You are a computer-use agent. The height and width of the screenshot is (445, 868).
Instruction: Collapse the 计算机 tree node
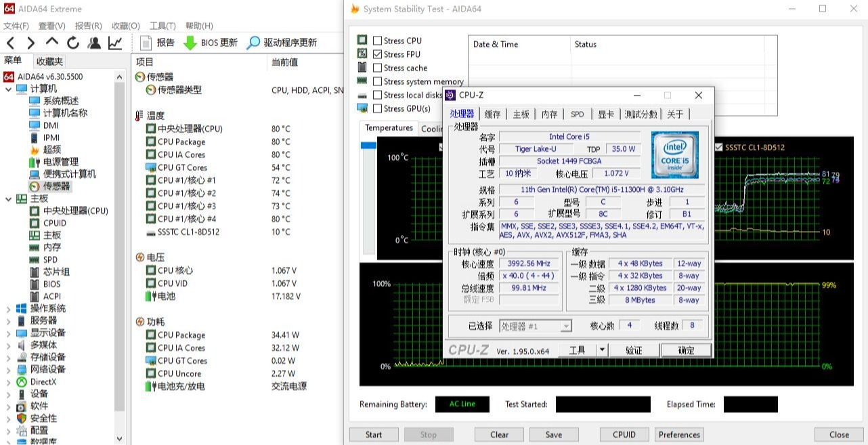pyautogui.click(x=8, y=89)
